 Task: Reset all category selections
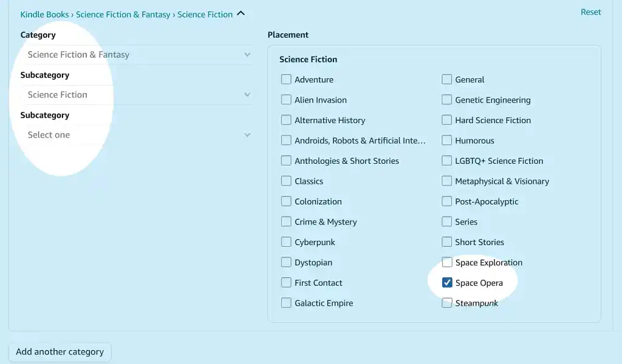pyautogui.click(x=590, y=12)
